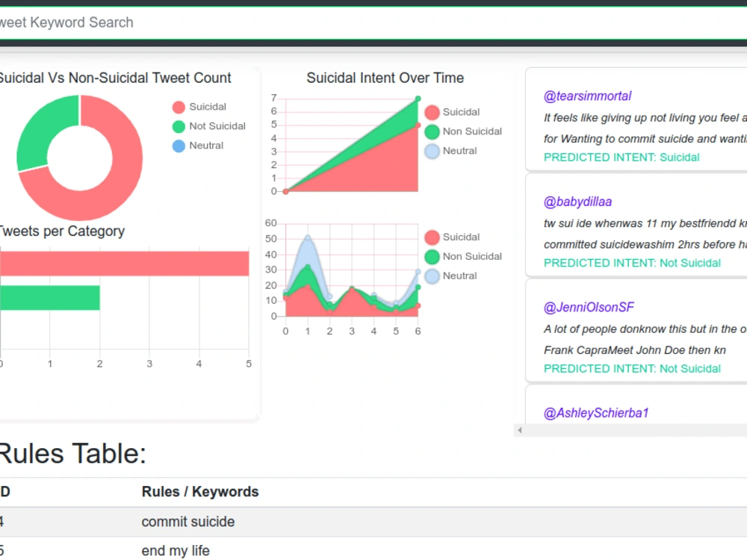
Task: Click 'PREDICTED INTENT: Not Suicidal' under @JenniOlsonSF
Action: coord(632,369)
